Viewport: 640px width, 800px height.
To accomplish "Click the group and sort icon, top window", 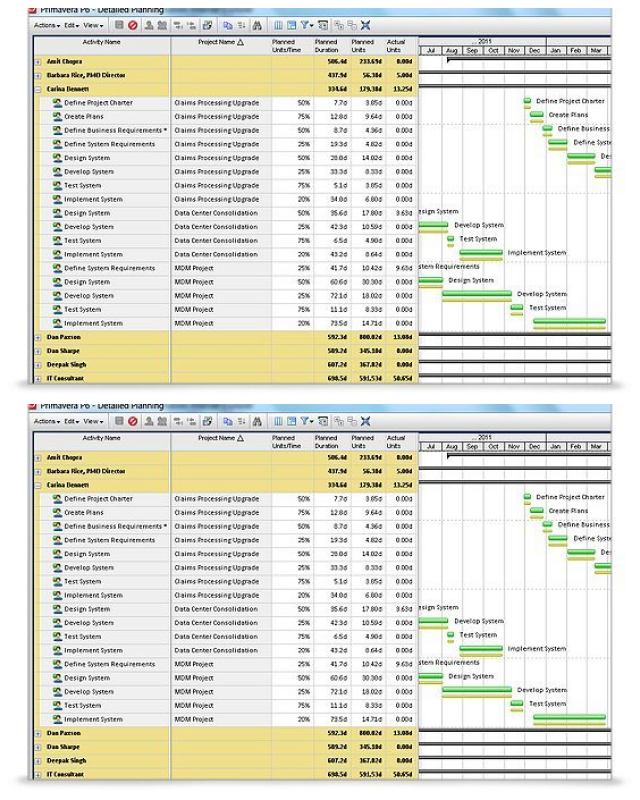I will coord(323,25).
